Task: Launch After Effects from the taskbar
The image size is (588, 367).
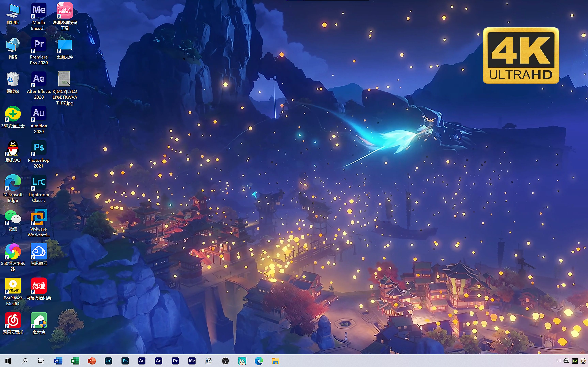Action: [x=158, y=361]
